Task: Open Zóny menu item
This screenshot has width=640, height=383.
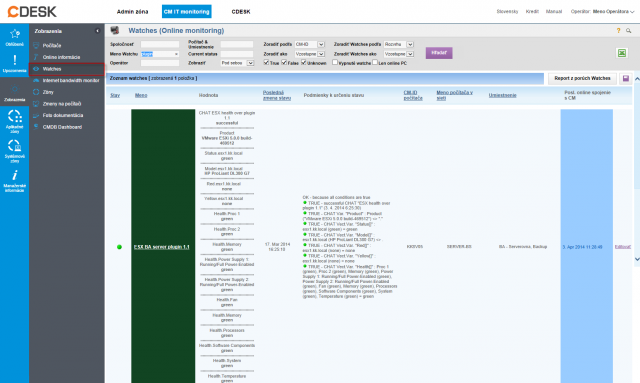Action: pyautogui.click(x=48, y=92)
